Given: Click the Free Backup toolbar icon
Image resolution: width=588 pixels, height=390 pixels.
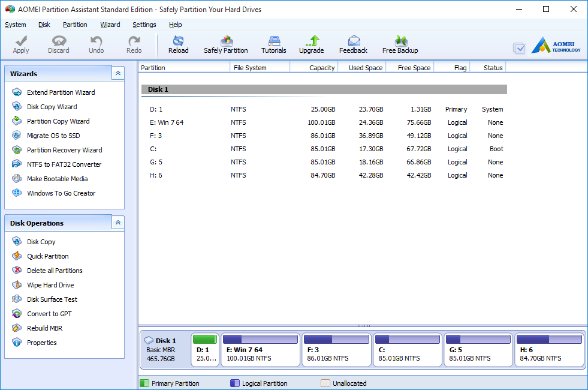Looking at the screenshot, I should (x=400, y=41).
